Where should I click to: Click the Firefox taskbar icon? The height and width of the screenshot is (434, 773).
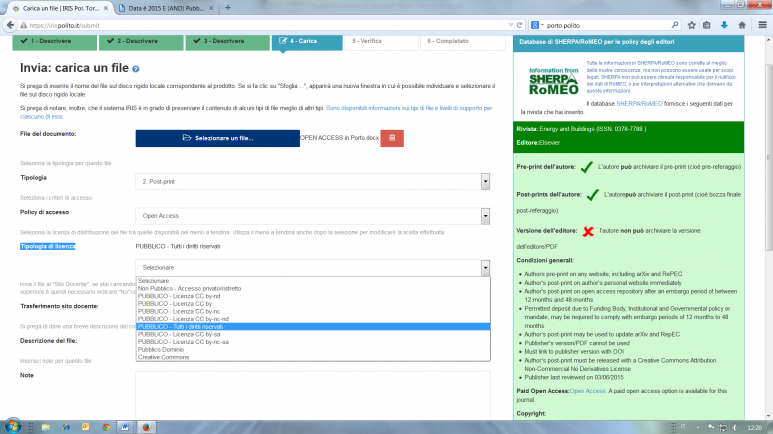point(146,427)
